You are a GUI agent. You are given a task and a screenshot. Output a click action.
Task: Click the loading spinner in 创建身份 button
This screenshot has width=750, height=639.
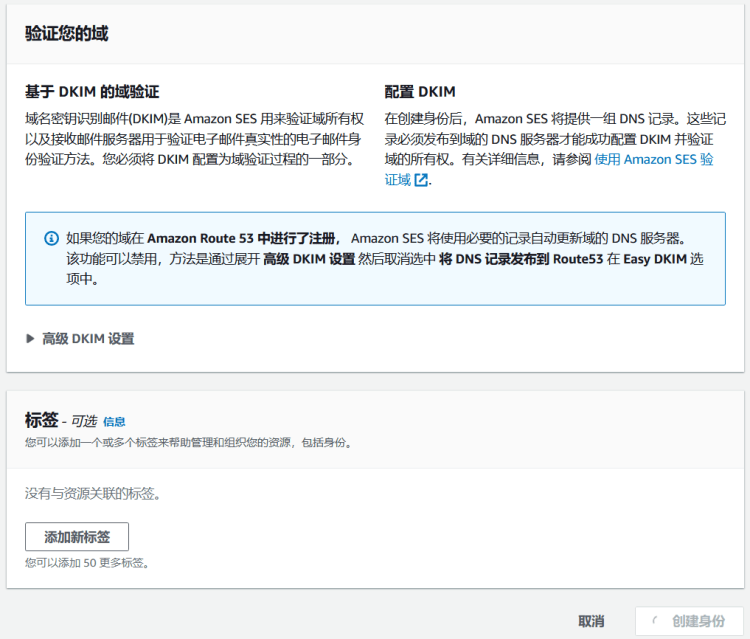(x=656, y=621)
